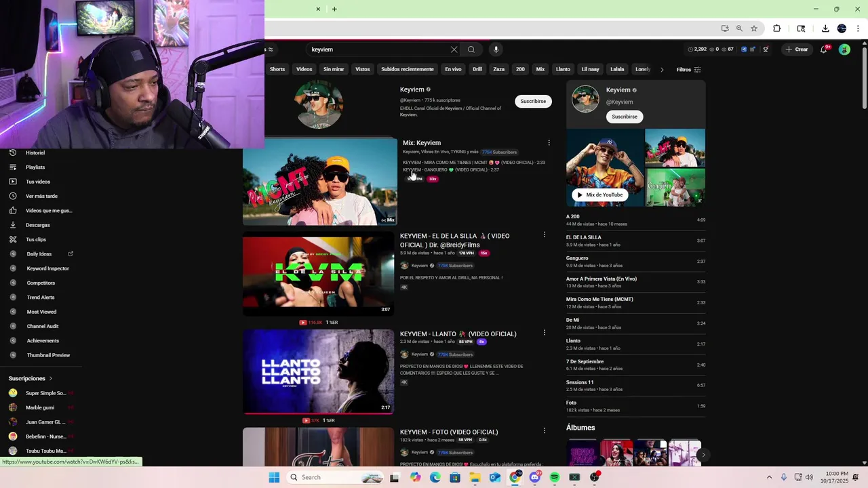Open Tus clips in the sidebar
The width and height of the screenshot is (868, 488).
(x=36, y=240)
